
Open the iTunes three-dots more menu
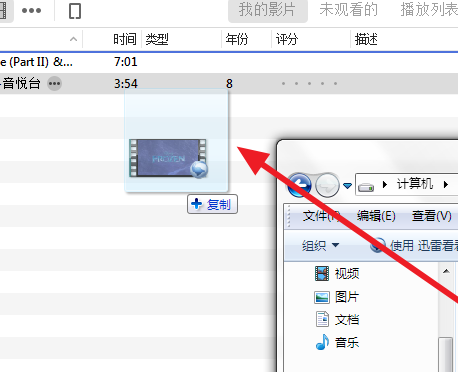[31, 11]
